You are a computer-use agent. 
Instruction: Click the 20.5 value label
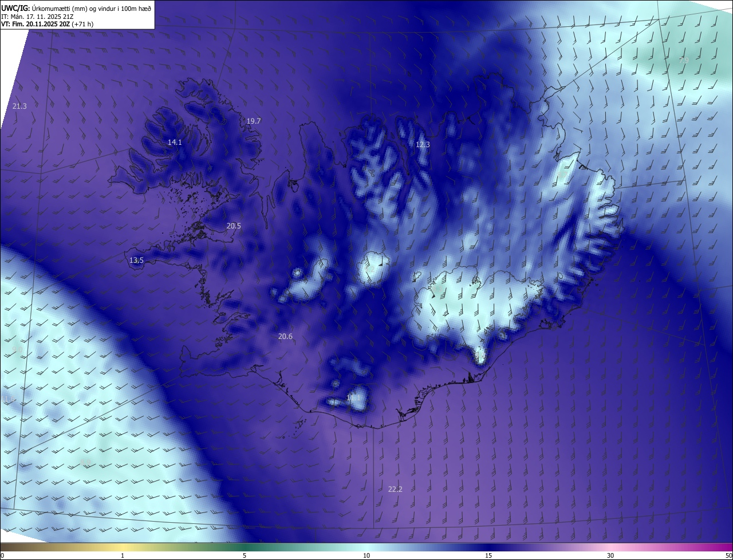234,226
